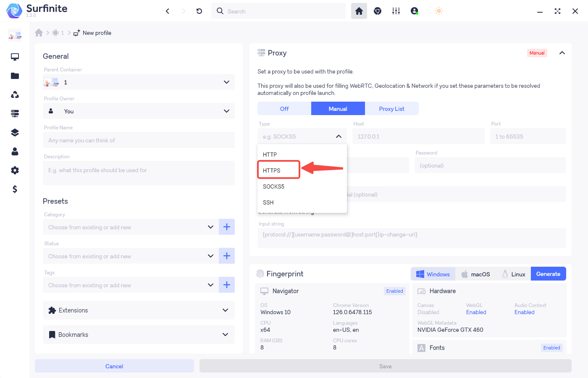588x378 pixels.
Task: Click the Generate fingerprint button
Action: (549, 274)
